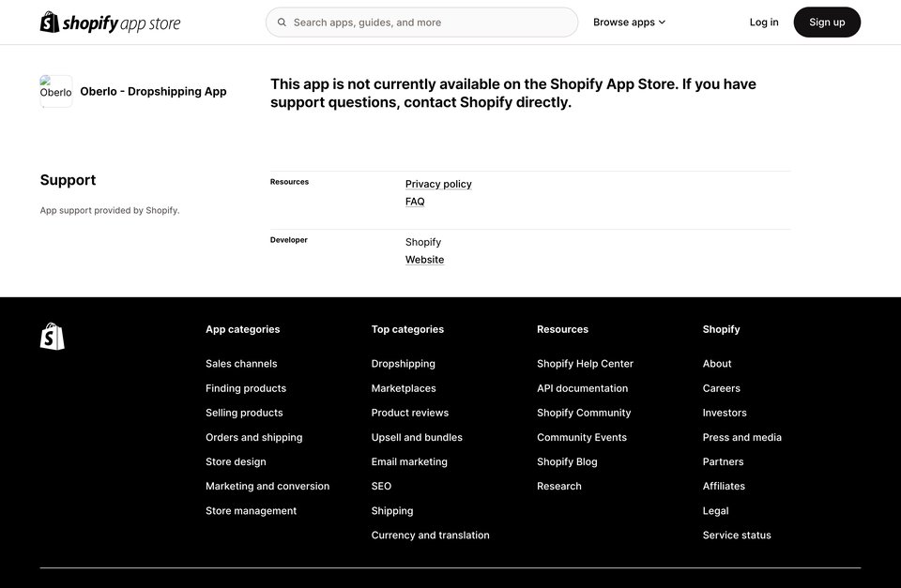Visit the developer Website link

424,260
